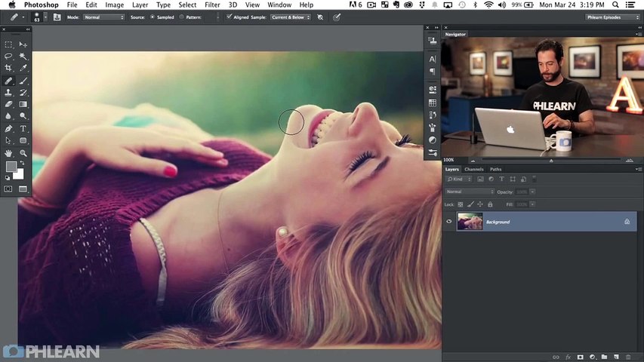Select the Sampled source radio button
Viewport: 644px width, 362px height.
point(153,17)
